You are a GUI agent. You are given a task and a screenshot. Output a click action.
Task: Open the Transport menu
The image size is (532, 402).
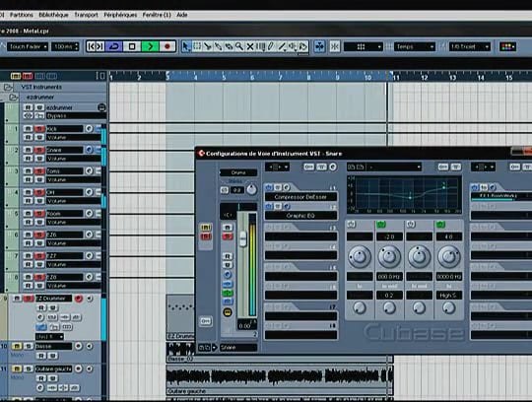[86, 15]
